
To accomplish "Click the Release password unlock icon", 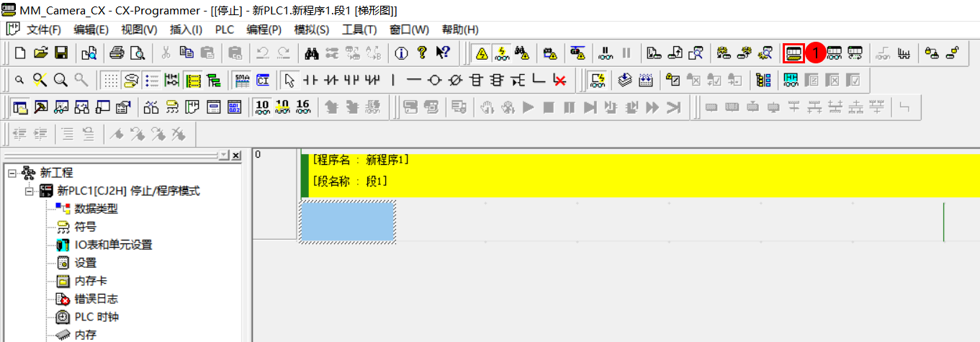I will (953, 53).
